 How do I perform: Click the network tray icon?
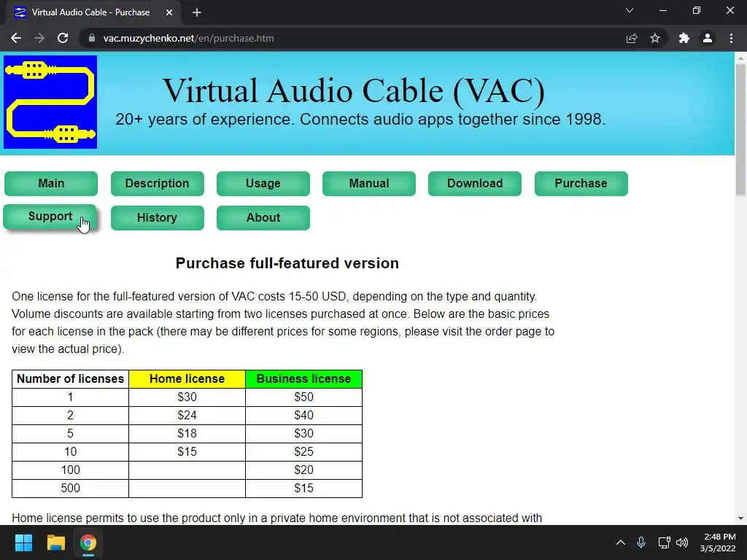coord(664,542)
